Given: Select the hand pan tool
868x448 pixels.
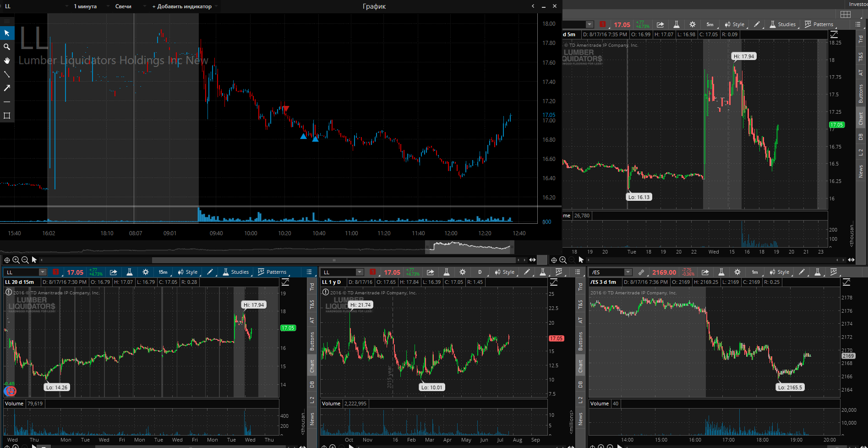Looking at the screenshot, I should click(x=7, y=61).
